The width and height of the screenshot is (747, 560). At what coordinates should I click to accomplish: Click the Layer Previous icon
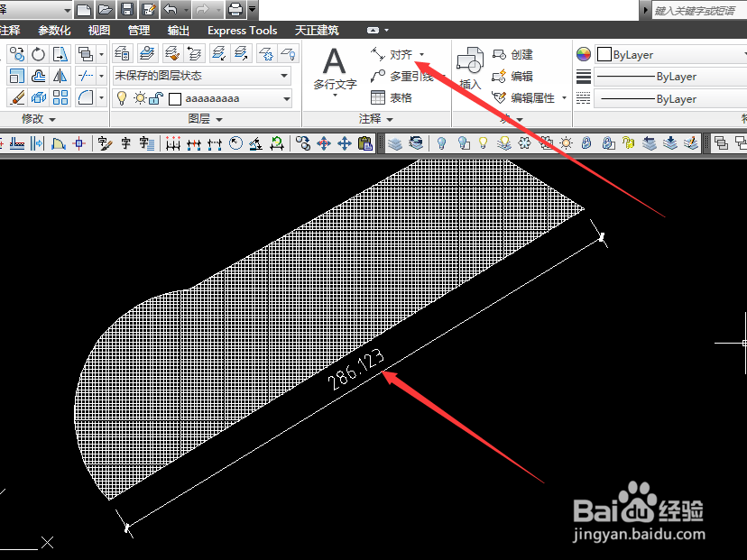[x=194, y=53]
